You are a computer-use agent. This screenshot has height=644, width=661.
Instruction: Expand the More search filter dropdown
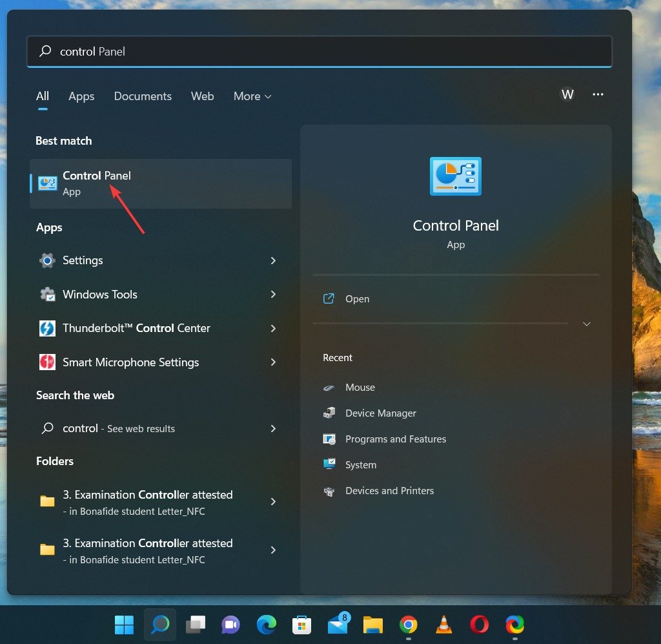point(252,96)
